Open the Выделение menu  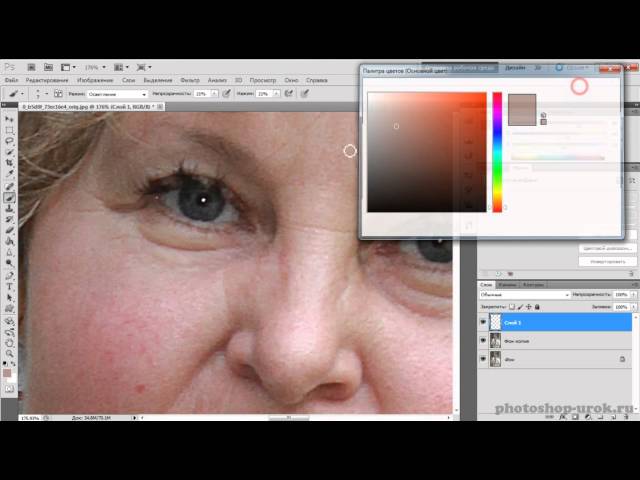(158, 80)
